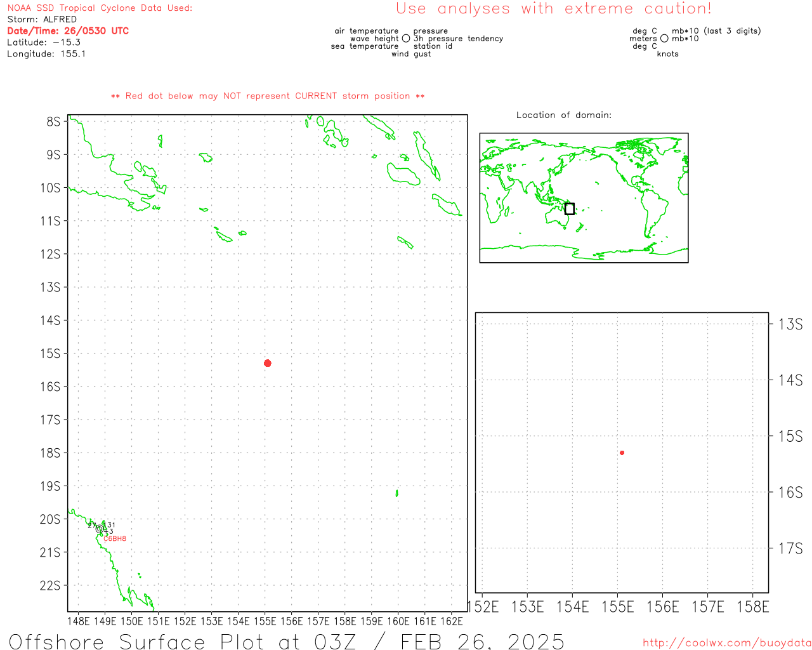812x650 pixels.
Task: Click the air temperature value 27
Action: tap(92, 526)
